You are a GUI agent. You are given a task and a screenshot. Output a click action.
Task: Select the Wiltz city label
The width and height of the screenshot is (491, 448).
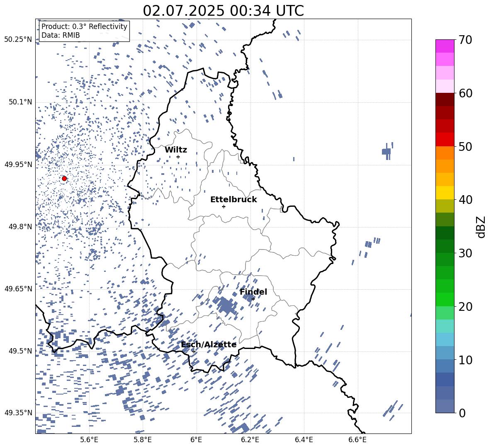tap(176, 150)
